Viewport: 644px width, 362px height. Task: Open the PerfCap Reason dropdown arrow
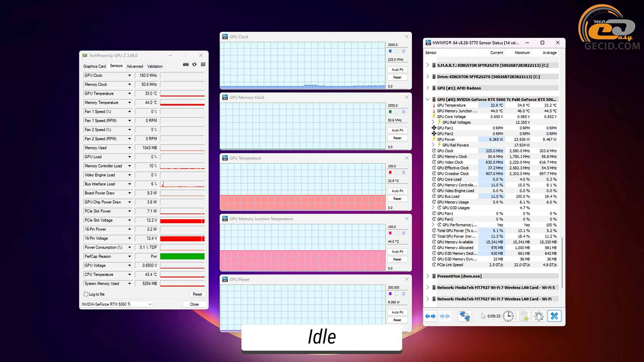pos(129,256)
